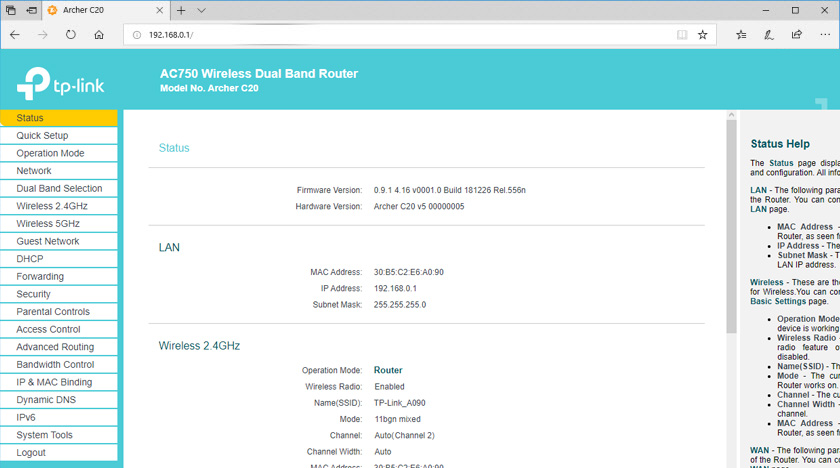Click 11bgn mixed mode value
Screen dimensions: 840x468
(397, 419)
